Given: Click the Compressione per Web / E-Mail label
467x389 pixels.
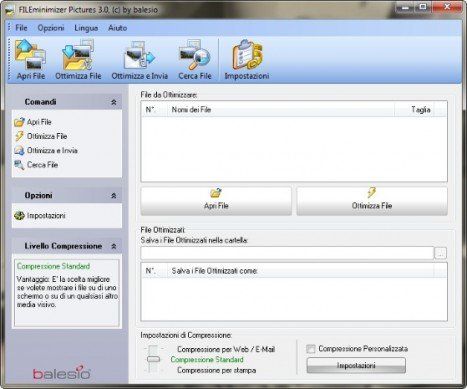Looking at the screenshot, I should [x=226, y=349].
